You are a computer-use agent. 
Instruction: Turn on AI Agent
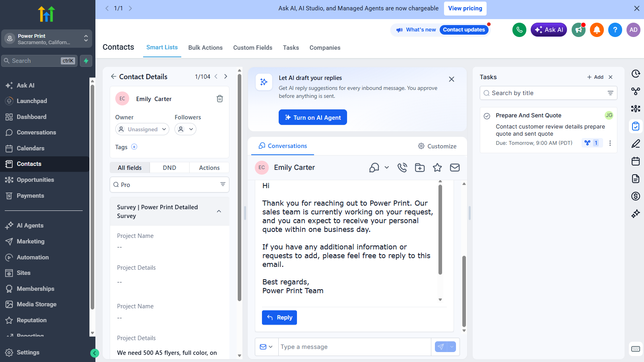pyautogui.click(x=313, y=117)
